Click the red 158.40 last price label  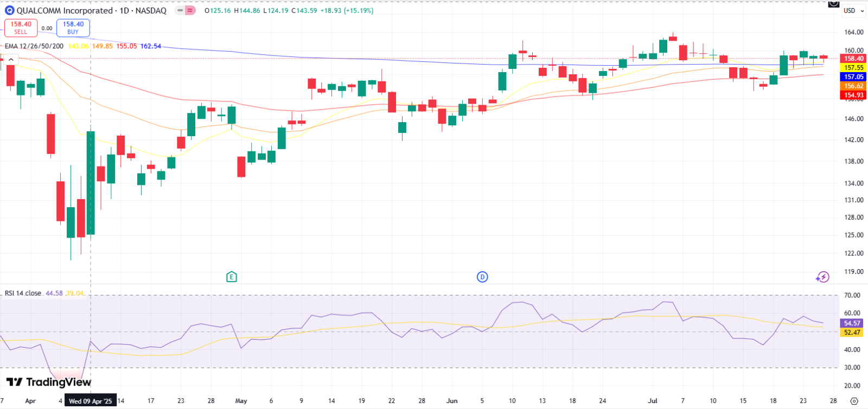(x=853, y=59)
